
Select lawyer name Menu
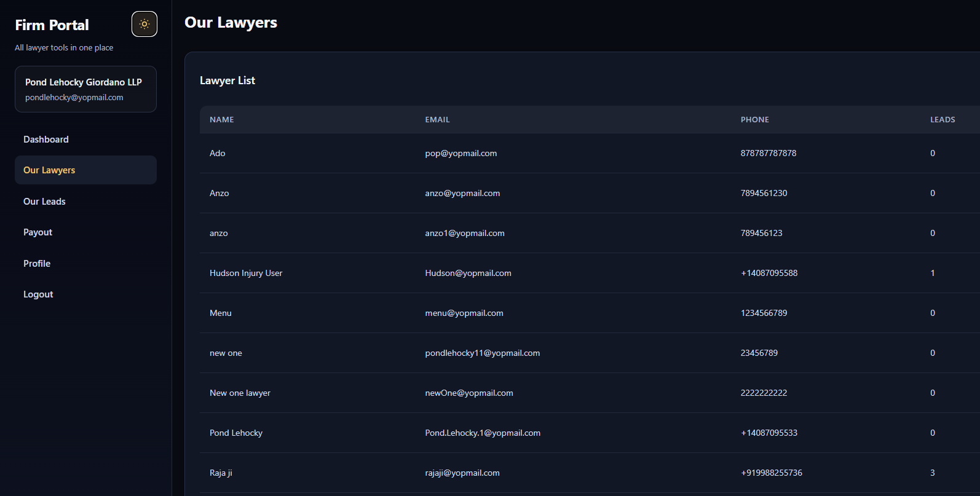tap(221, 313)
